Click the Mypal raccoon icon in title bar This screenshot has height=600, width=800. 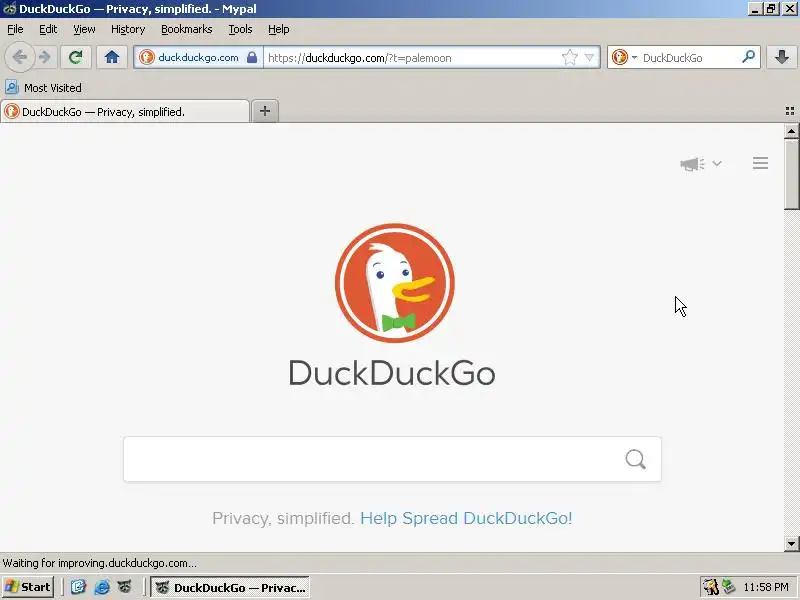pos(9,9)
